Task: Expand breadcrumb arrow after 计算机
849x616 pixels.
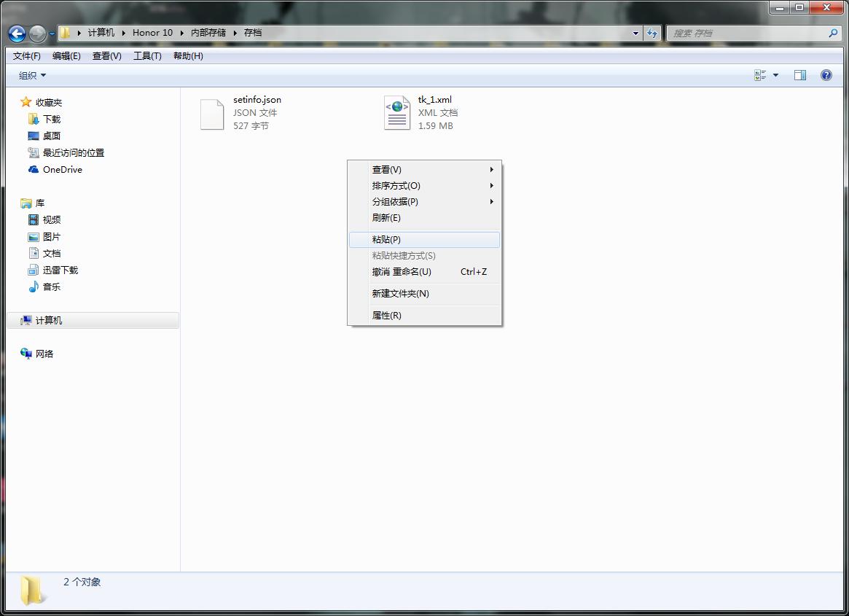Action: click(x=123, y=33)
